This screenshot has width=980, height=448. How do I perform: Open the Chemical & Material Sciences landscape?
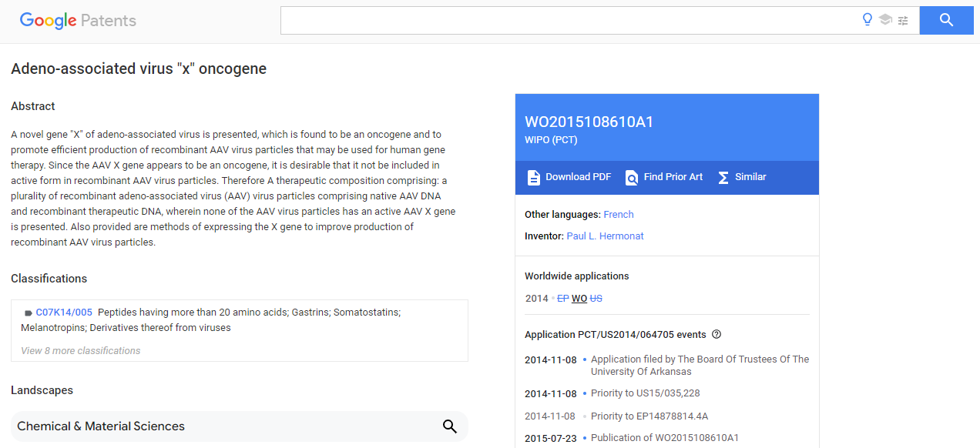coord(240,426)
